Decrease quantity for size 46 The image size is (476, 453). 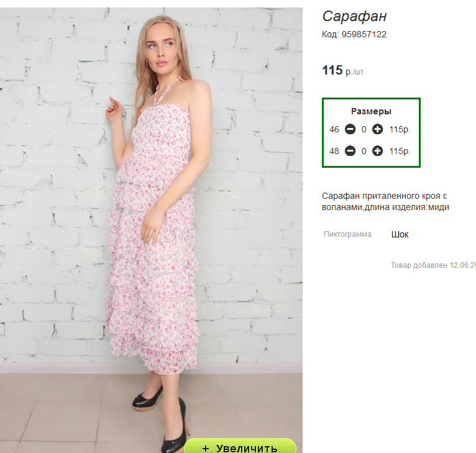[x=350, y=129]
